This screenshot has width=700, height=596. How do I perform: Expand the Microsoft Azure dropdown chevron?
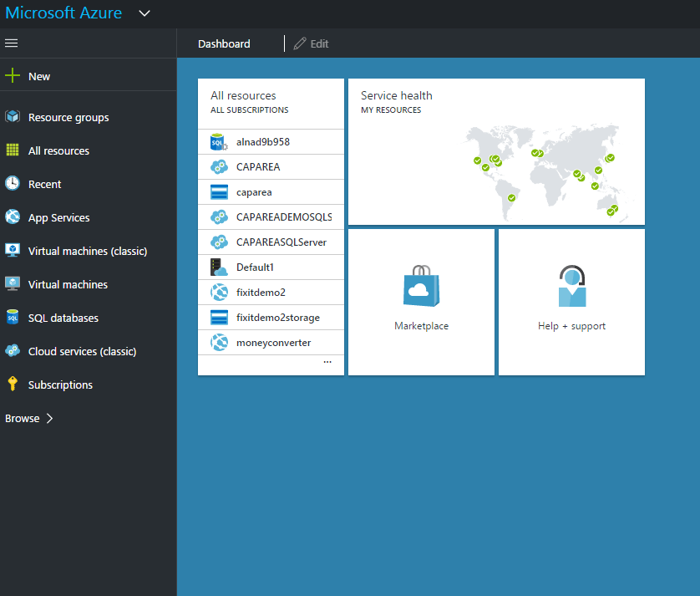pyautogui.click(x=145, y=13)
